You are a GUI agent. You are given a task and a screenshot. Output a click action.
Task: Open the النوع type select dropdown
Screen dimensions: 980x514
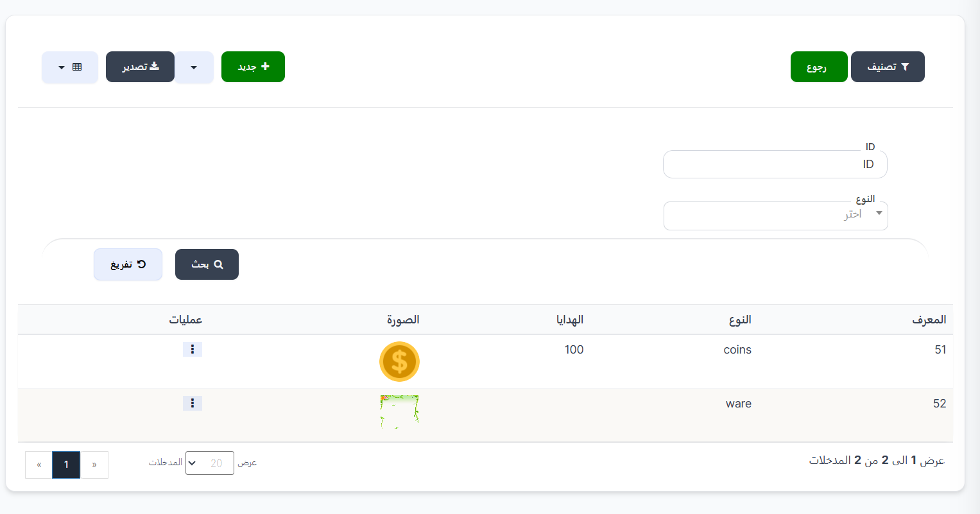pyautogui.click(x=775, y=216)
